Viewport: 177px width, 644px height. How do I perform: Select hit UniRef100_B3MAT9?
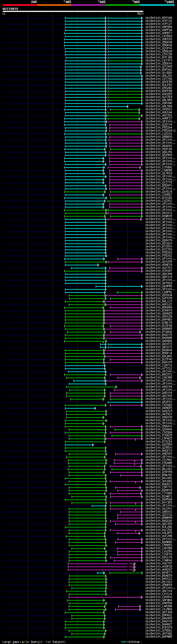point(159,310)
